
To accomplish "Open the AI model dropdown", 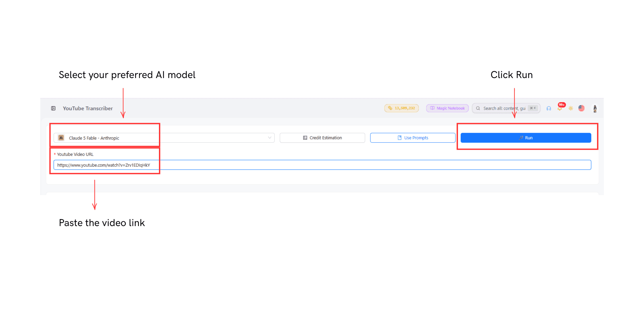I will click(164, 138).
